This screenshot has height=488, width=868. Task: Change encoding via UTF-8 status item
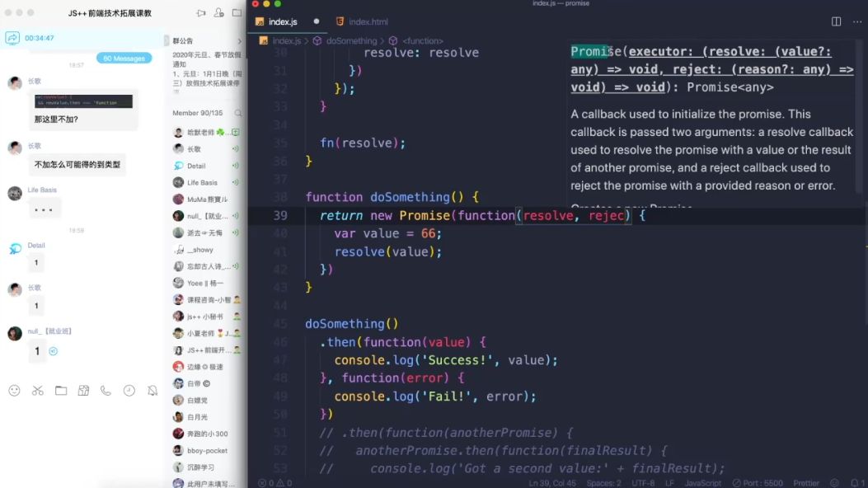[643, 483]
